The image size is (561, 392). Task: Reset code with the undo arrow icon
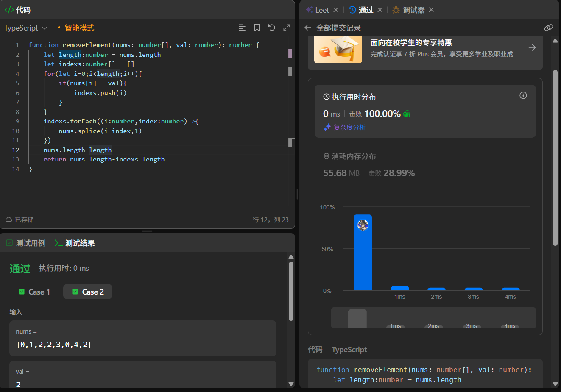click(x=272, y=28)
